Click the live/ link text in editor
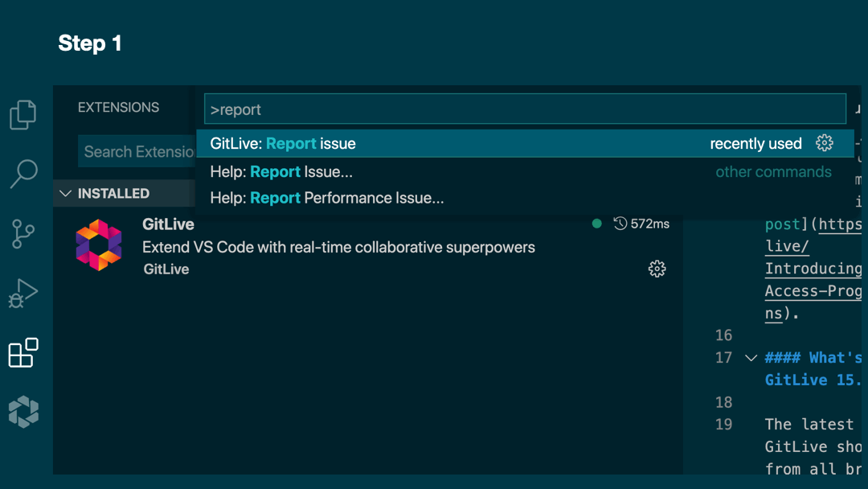 coord(787,246)
